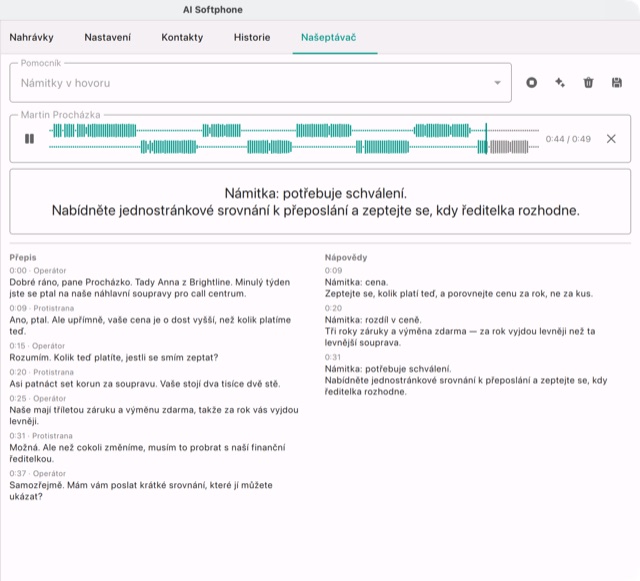Click the 0:20 timestamp in Nápovědy

pos(333,308)
